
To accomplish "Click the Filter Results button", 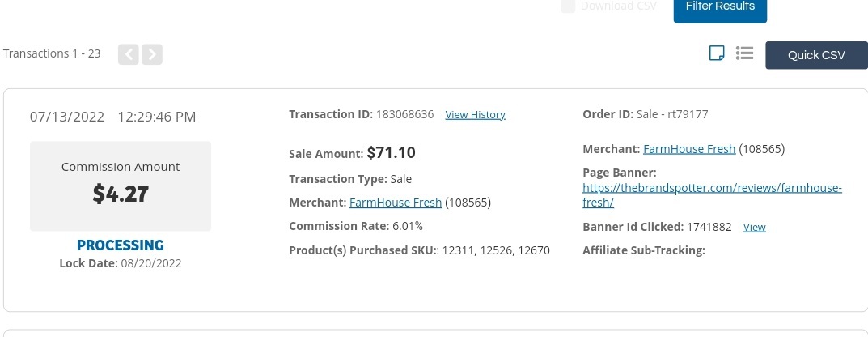I will [720, 8].
